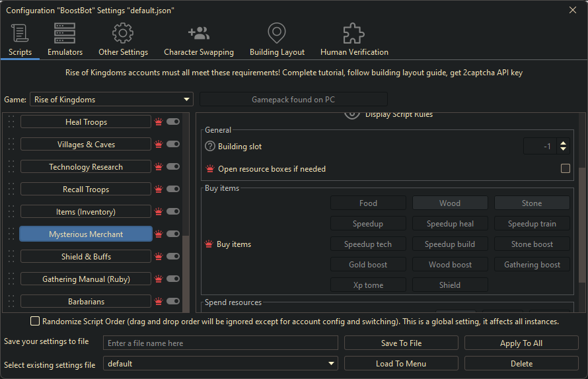Click the Building slot number field
The image size is (588, 379).
point(540,146)
